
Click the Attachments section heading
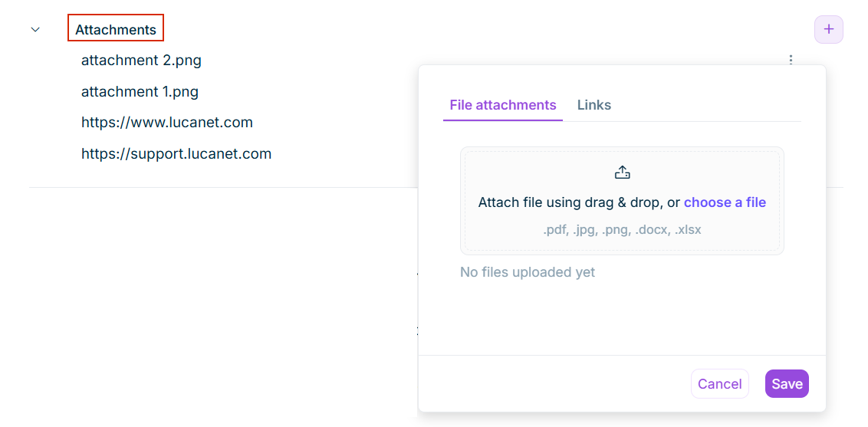tap(116, 30)
